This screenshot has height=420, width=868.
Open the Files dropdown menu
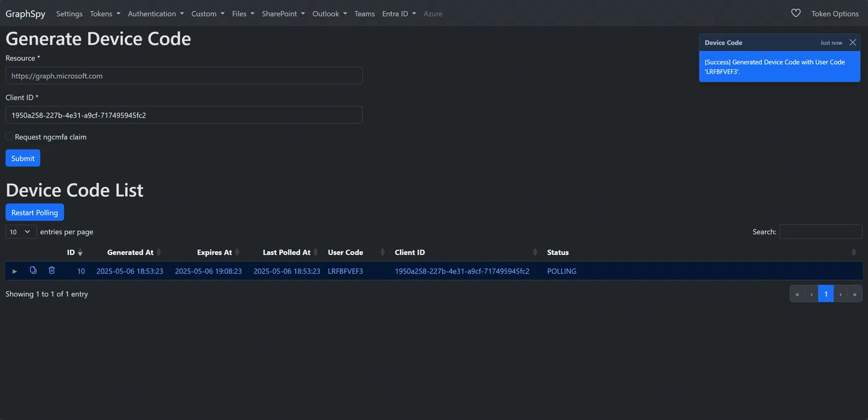243,14
